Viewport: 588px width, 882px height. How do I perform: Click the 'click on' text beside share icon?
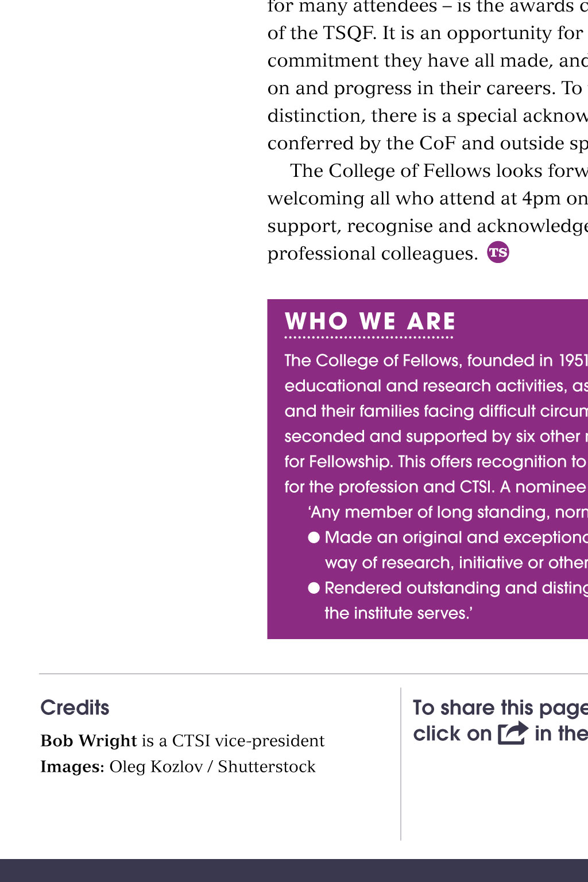452,734
